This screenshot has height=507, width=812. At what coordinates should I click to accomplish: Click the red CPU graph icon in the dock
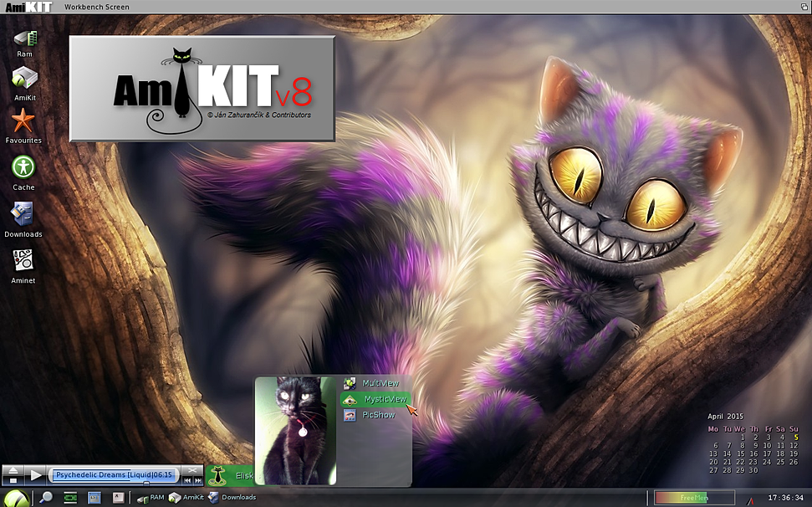(750, 501)
